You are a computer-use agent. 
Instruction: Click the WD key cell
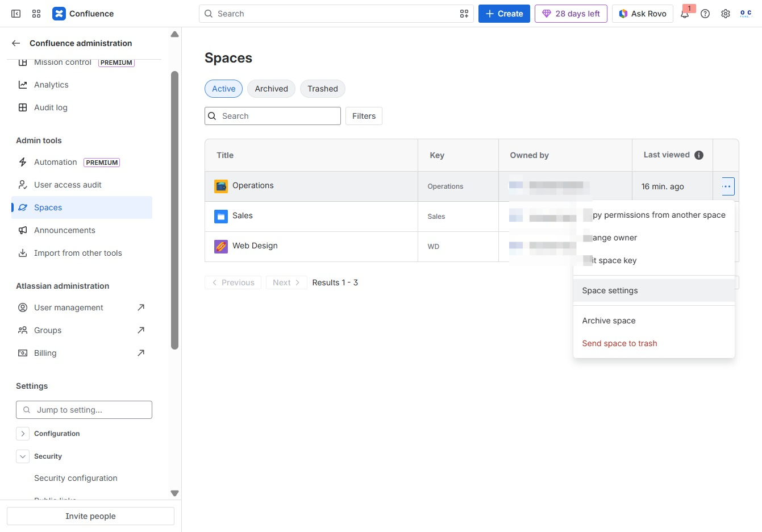pyautogui.click(x=458, y=247)
